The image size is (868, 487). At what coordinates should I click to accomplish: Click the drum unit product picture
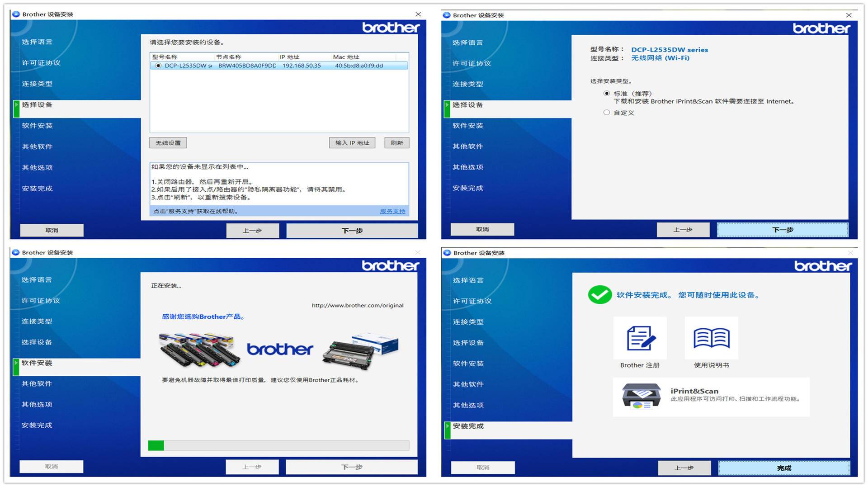coord(361,351)
